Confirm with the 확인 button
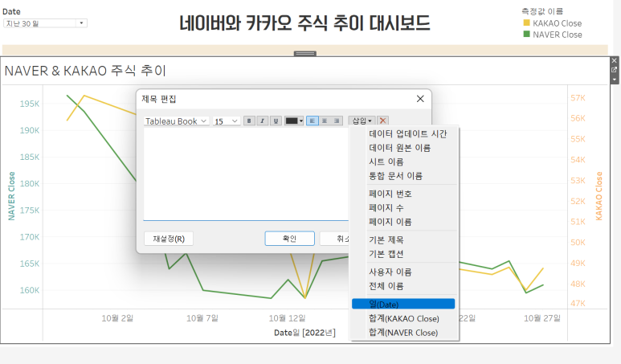Screen dimensions: 621x364 pyautogui.click(x=289, y=239)
